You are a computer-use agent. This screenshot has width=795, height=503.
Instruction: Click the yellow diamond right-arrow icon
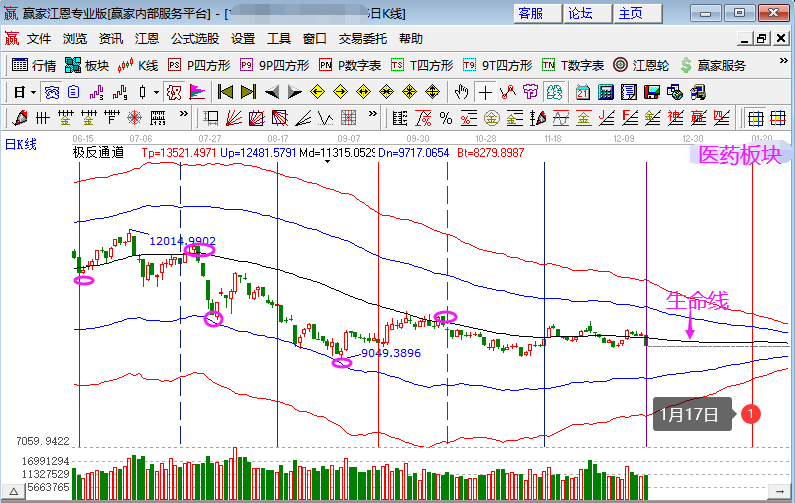(341, 92)
